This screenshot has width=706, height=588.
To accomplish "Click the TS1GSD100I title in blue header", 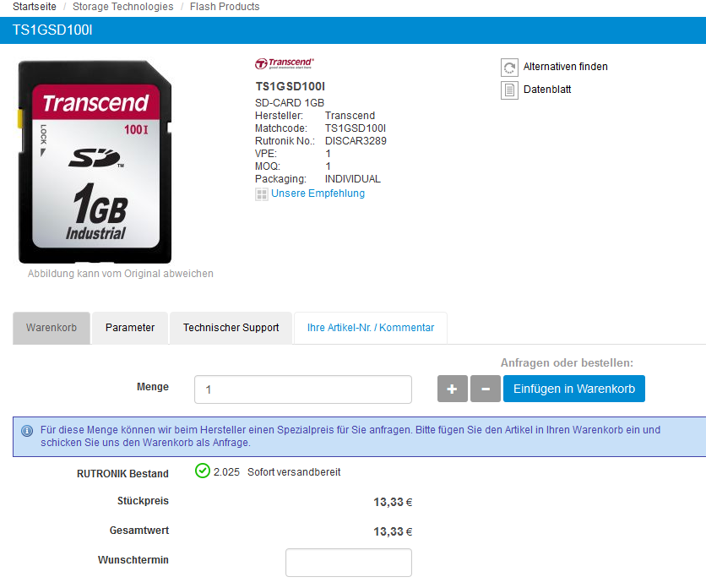I will click(52, 30).
